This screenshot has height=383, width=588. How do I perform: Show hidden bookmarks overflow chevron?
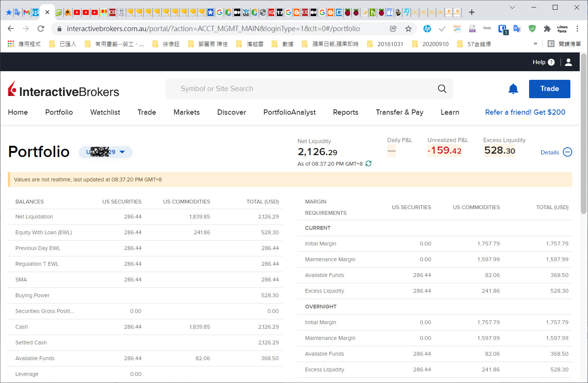(x=535, y=44)
